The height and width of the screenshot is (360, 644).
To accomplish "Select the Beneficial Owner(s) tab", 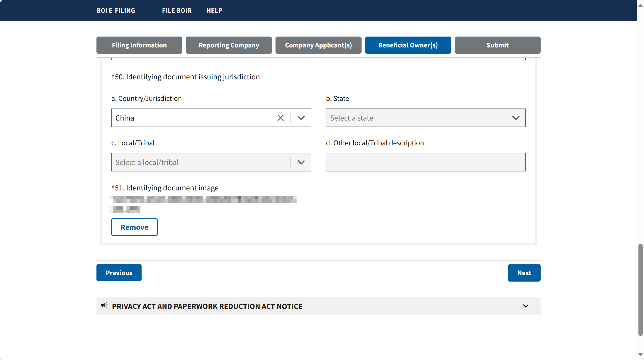I will (408, 45).
